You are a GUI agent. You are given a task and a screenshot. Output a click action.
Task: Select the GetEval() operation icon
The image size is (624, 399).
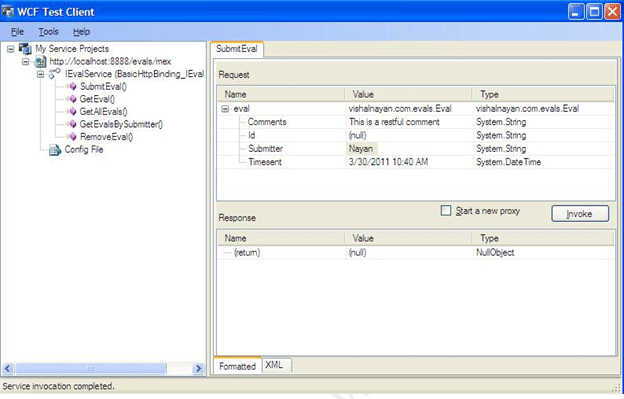point(72,99)
